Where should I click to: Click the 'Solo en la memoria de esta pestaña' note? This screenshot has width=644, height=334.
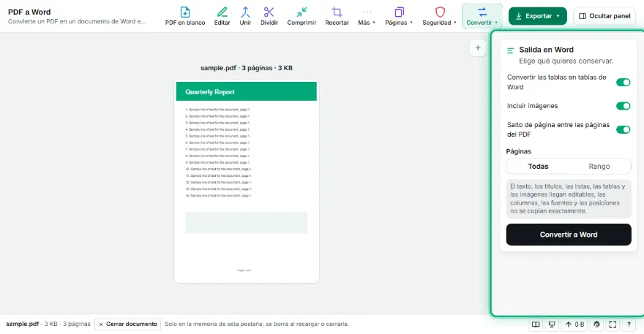click(x=257, y=324)
